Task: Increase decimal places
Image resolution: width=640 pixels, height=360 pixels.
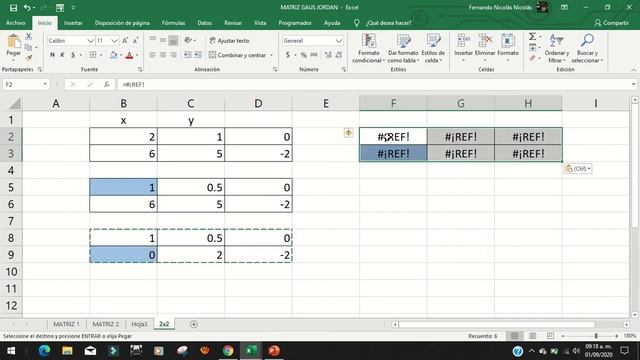Action: click(328, 55)
